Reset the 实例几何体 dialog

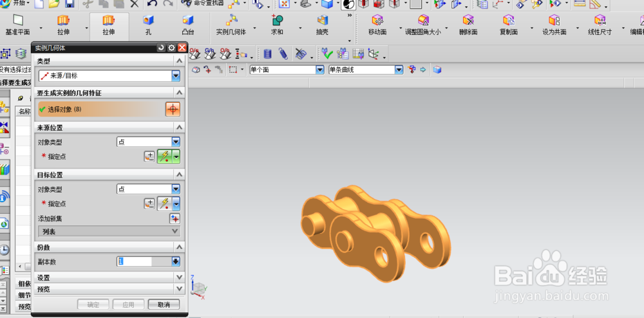[x=162, y=48]
